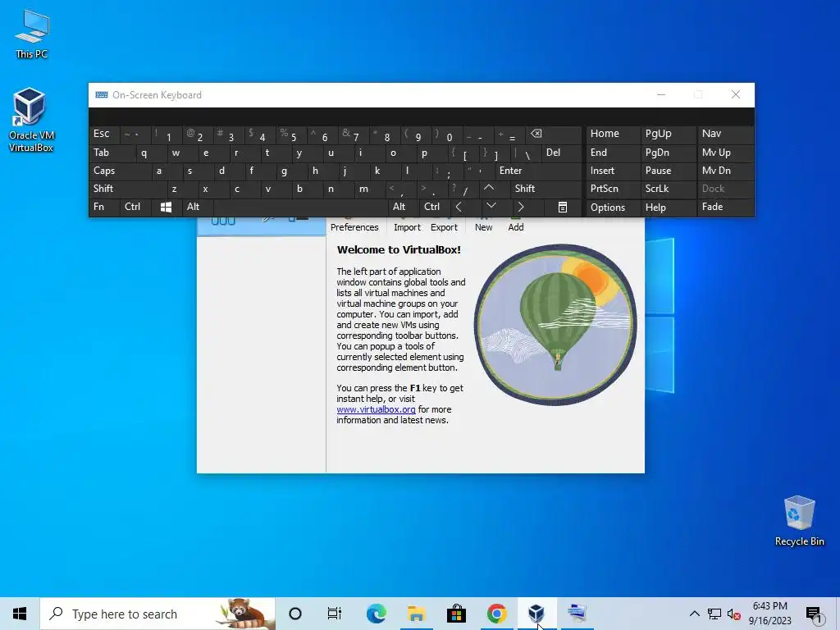840x630 pixels.
Task: Toggle the left Ctrl key
Action: tap(135, 207)
